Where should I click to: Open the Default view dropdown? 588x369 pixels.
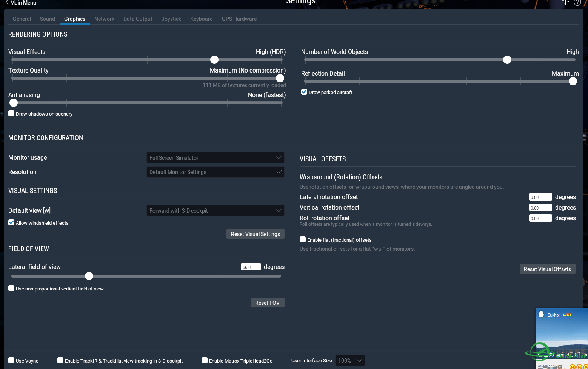coord(215,211)
